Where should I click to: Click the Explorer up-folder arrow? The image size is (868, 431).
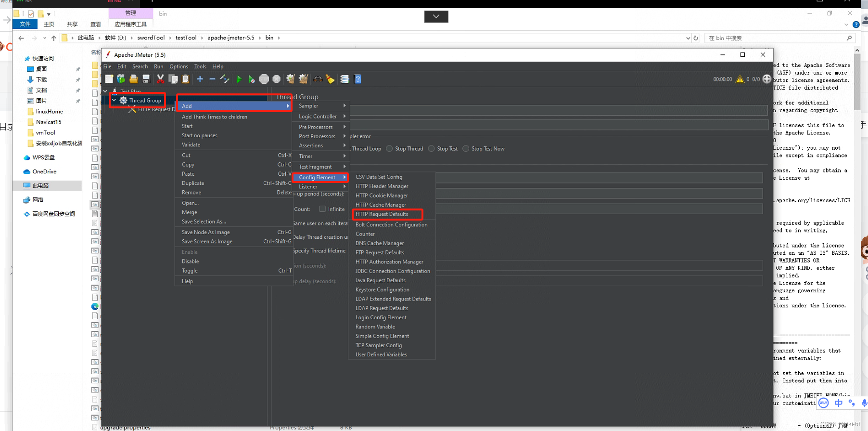tap(53, 38)
